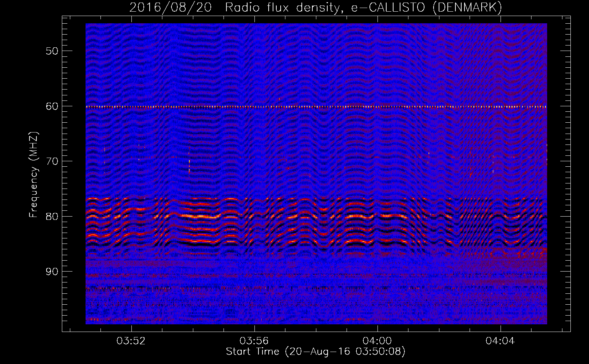Click the 'Start Time (20-Aug-16 03:50:08)' axis label
The height and width of the screenshot is (364, 589).
click(x=316, y=352)
